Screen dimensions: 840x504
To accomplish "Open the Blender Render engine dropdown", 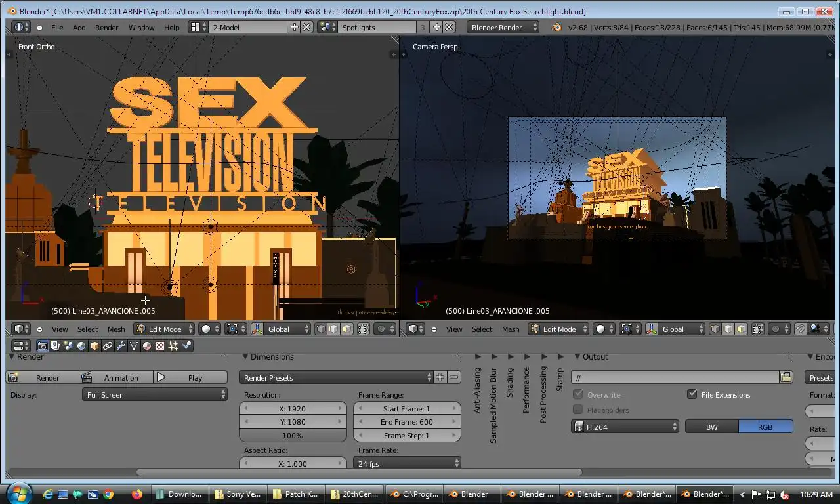I will [503, 27].
